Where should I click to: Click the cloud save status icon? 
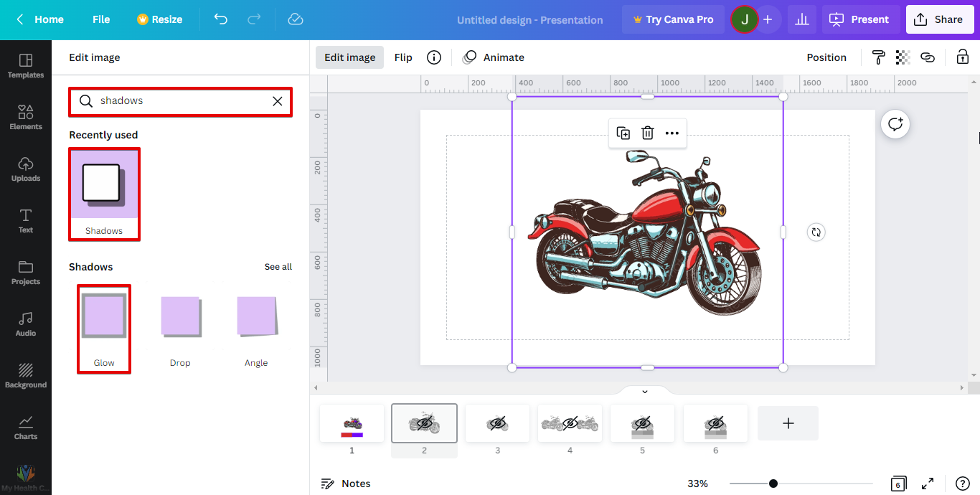(x=296, y=19)
